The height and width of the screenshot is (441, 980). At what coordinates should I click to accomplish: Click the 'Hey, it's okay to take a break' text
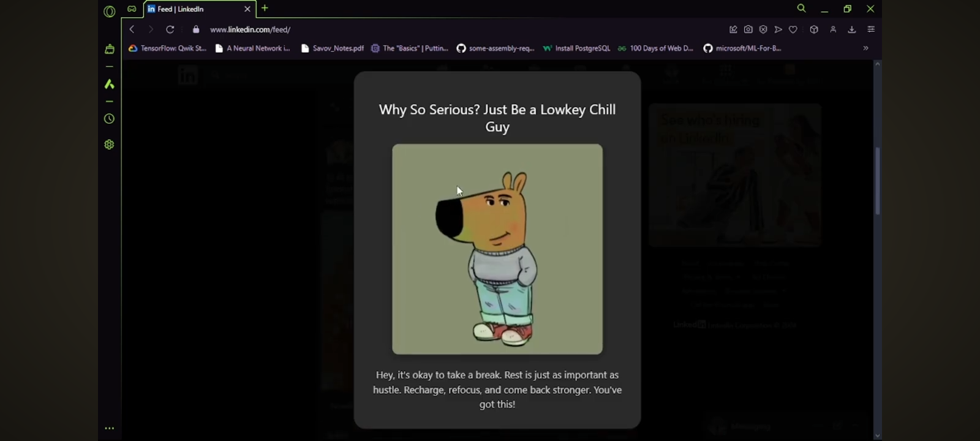click(497, 390)
